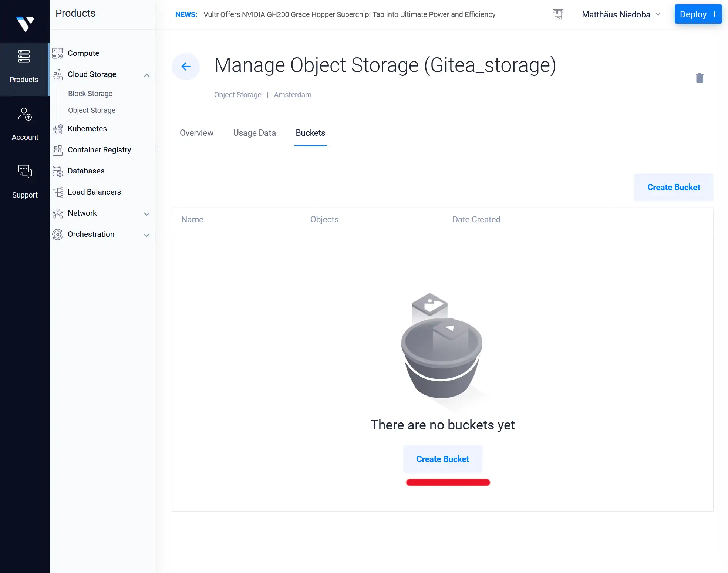Click the Vultr logo
Viewport: 728px width, 573px height.
(x=24, y=21)
